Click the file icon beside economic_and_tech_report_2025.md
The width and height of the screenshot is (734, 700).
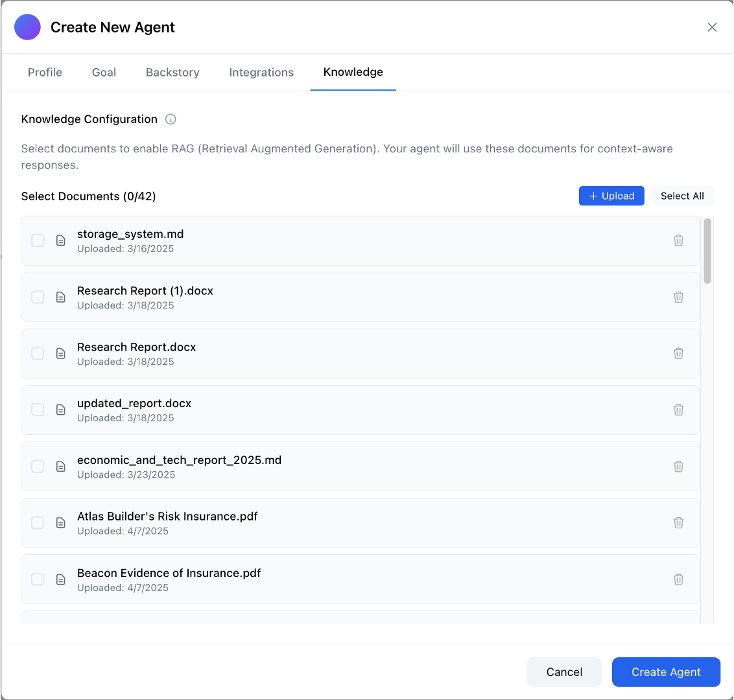(60, 466)
